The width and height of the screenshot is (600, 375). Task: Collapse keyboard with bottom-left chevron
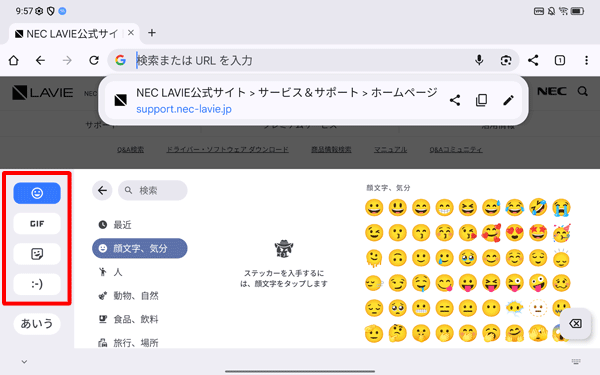[x=24, y=362]
